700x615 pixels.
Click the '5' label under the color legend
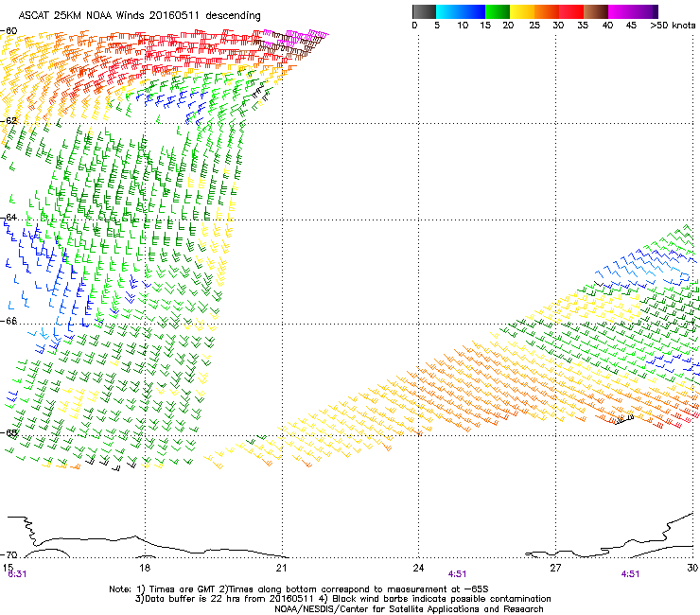[x=437, y=26]
